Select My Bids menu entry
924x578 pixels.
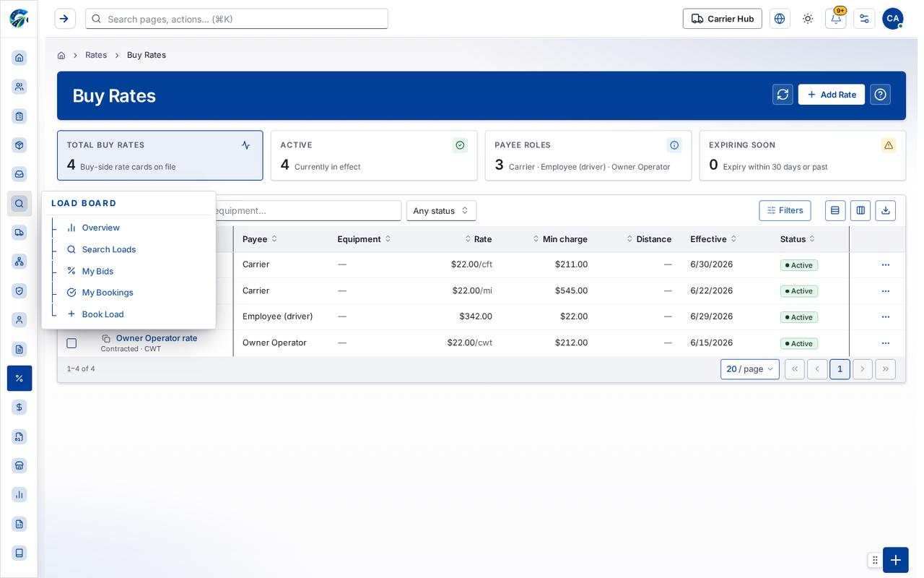click(97, 271)
